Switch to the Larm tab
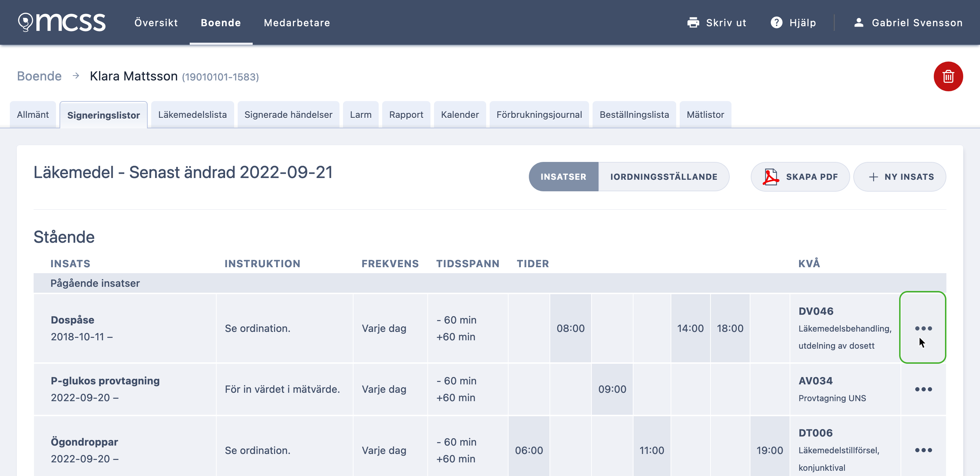Screen dimensions: 980x476 point(360,114)
